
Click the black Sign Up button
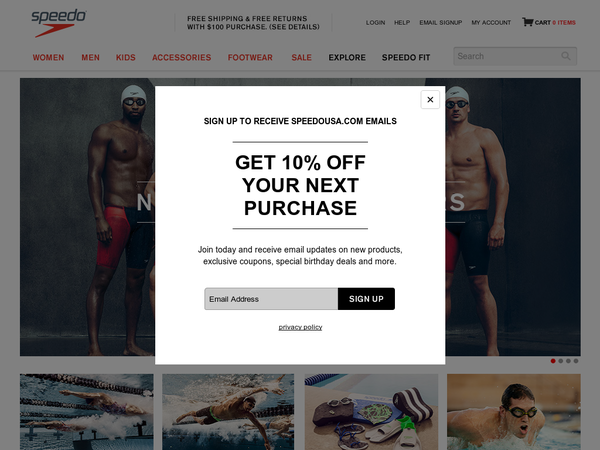point(366,299)
